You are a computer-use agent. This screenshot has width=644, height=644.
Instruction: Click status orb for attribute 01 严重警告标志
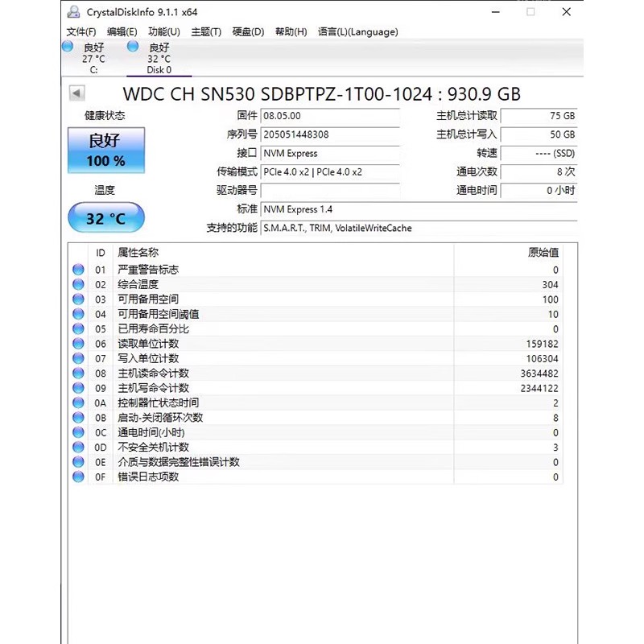click(78, 270)
